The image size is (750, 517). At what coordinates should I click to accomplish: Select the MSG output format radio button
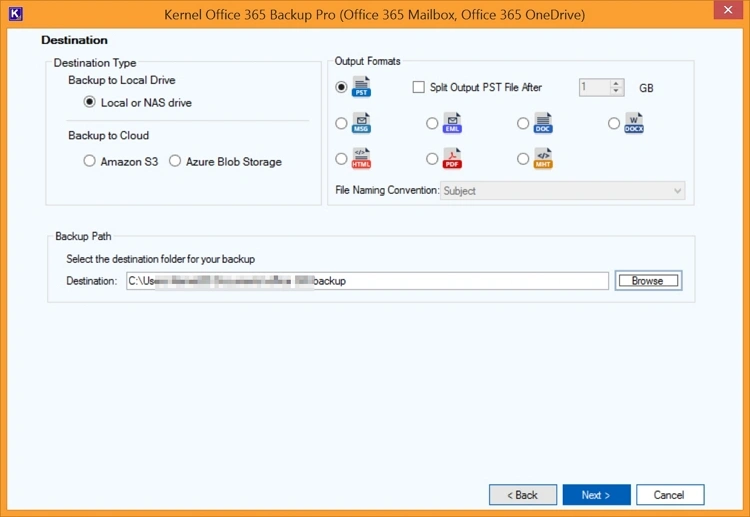pyautogui.click(x=341, y=123)
